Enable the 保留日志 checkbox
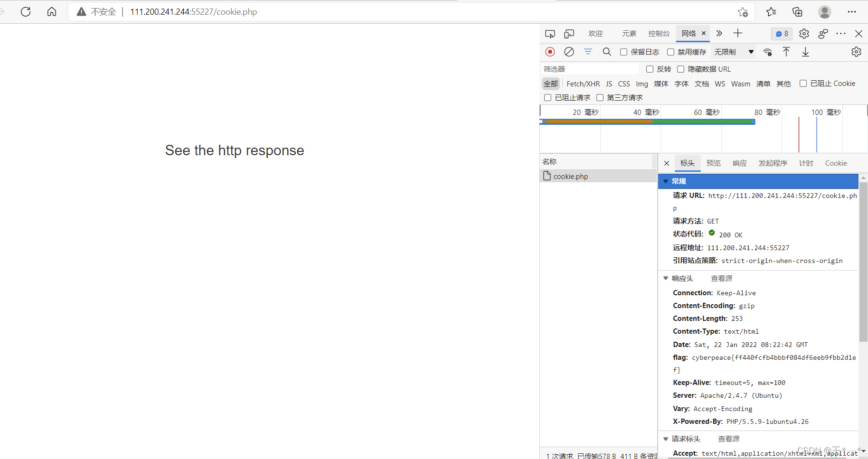The width and height of the screenshot is (868, 459). pyautogui.click(x=623, y=52)
